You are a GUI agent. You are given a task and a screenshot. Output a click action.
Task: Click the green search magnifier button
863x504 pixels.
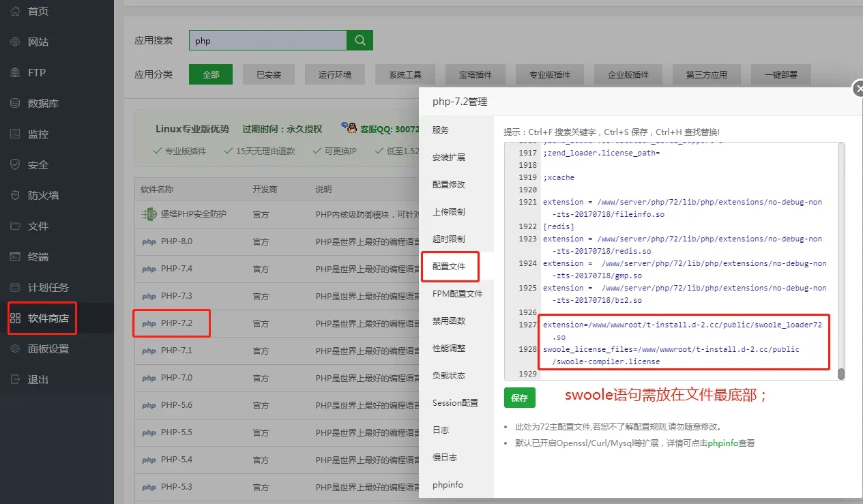pos(360,40)
